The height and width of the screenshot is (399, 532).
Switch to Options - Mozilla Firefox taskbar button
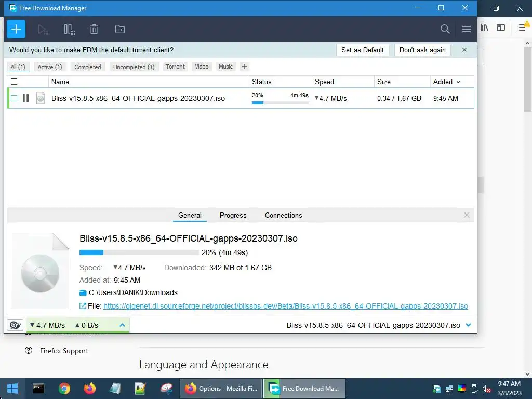coord(221,389)
